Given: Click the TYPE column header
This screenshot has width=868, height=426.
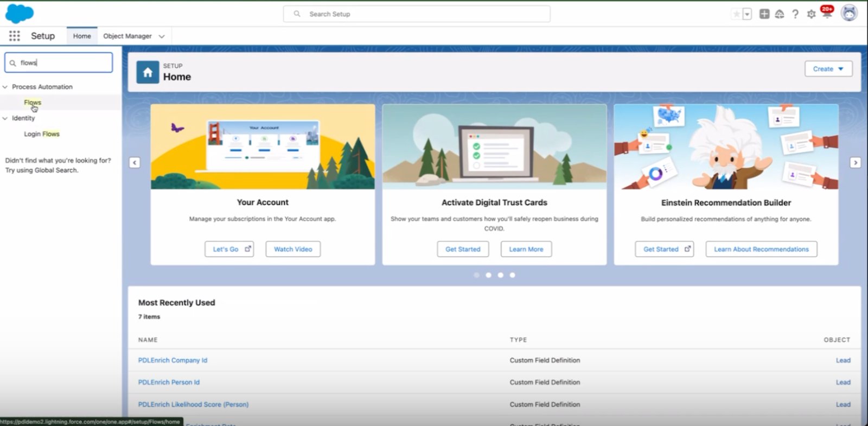Looking at the screenshot, I should click(518, 340).
